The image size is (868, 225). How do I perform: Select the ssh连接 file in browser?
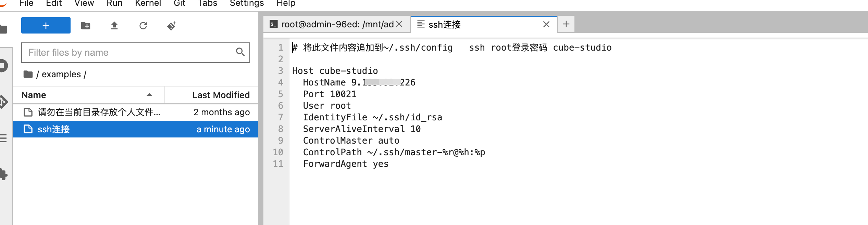(x=54, y=129)
